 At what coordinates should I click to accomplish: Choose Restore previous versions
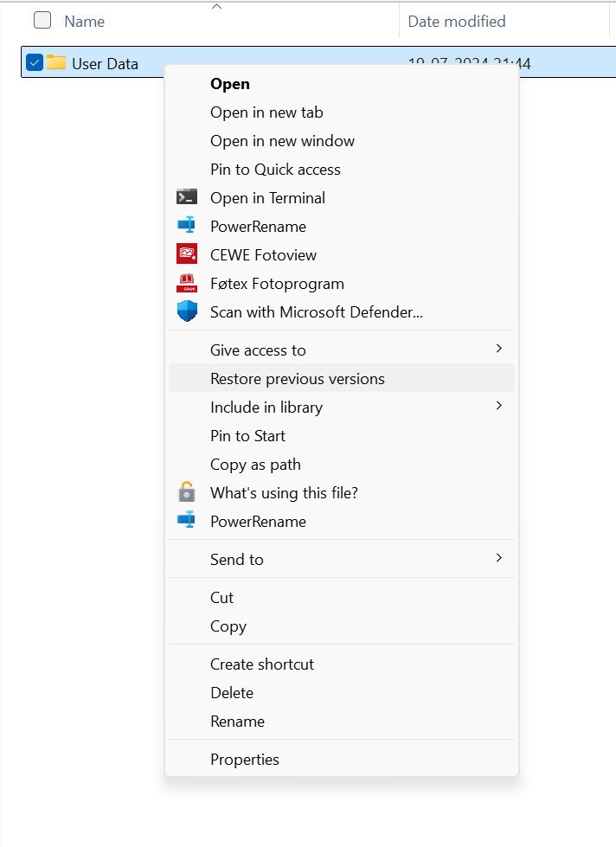click(x=298, y=378)
